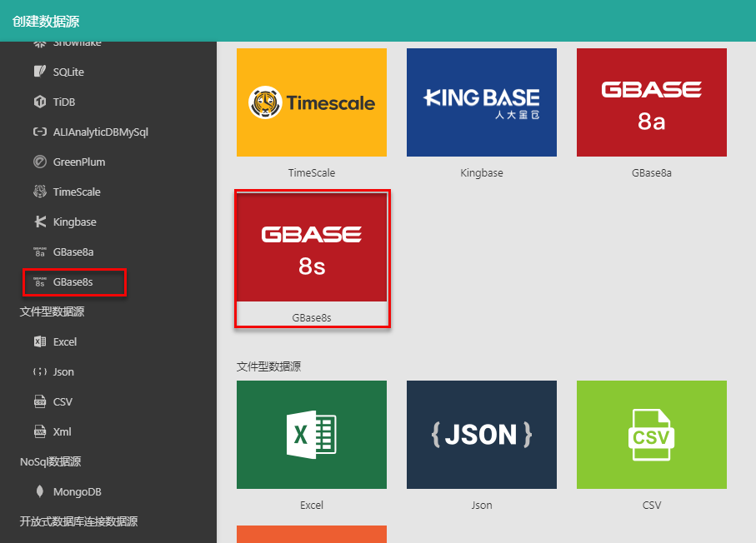Viewport: 756px width, 543px height.
Task: Click the 文件型数据源 heading in main panel
Action: pyautogui.click(x=268, y=366)
